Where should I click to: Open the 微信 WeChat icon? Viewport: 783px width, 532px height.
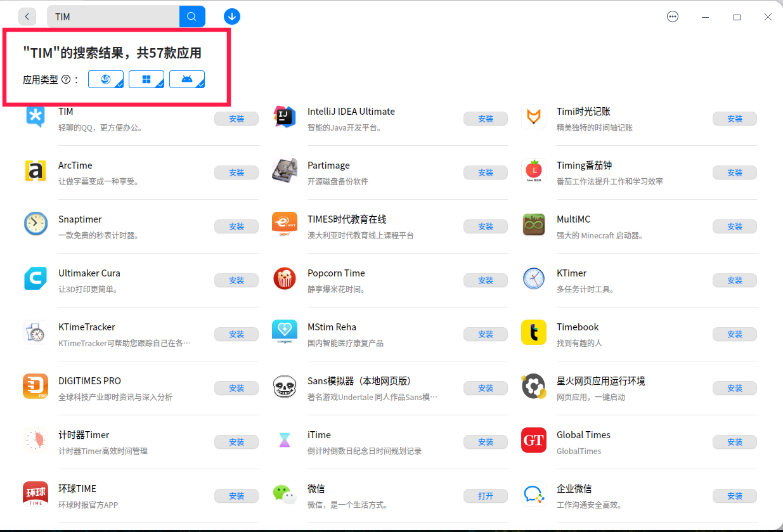coord(285,494)
